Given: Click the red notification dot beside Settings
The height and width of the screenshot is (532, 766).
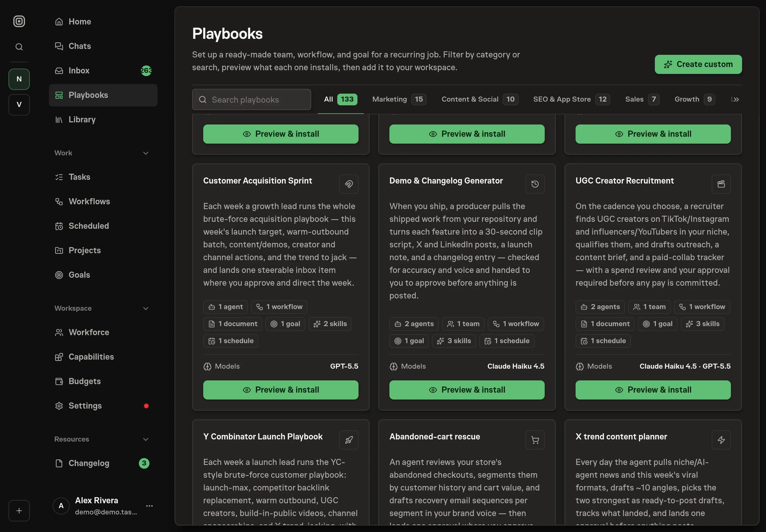Looking at the screenshot, I should [x=146, y=406].
